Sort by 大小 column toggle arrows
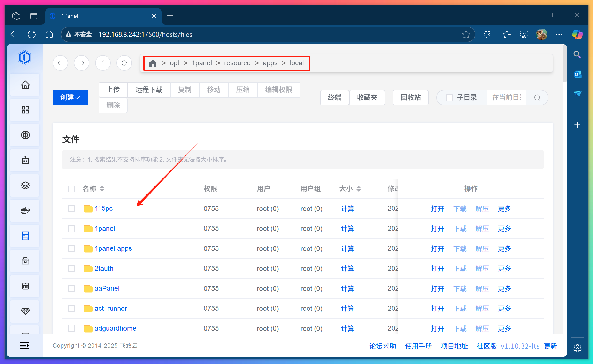593x364 pixels. [359, 189]
